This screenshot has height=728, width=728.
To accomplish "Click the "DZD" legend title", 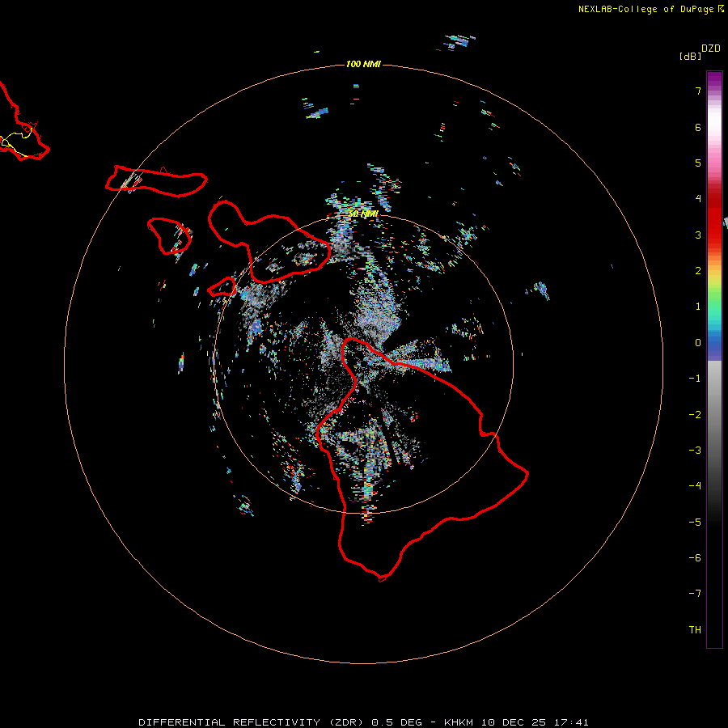I will coord(711,49).
